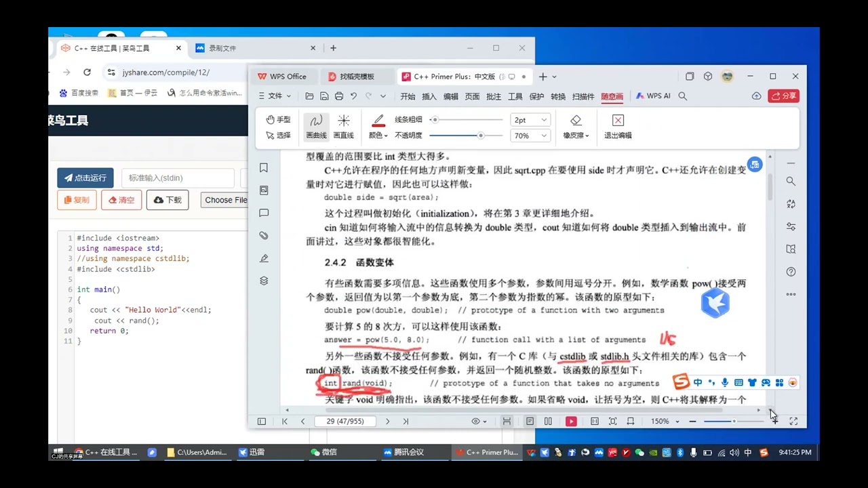The width and height of the screenshot is (868, 488).
Task: Activate the straight line tool (画直线)
Action: pos(344,127)
